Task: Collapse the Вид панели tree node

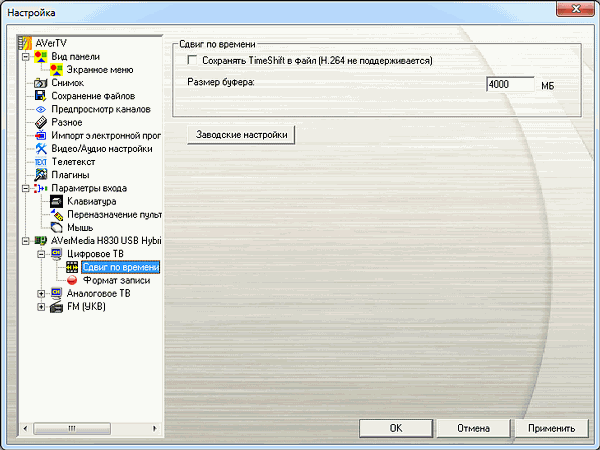Action: pos(25,57)
